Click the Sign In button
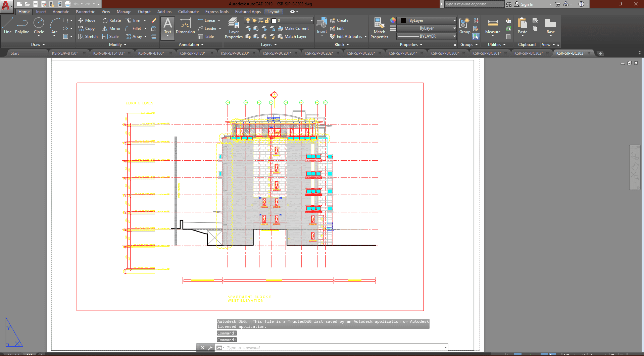 [527, 4]
